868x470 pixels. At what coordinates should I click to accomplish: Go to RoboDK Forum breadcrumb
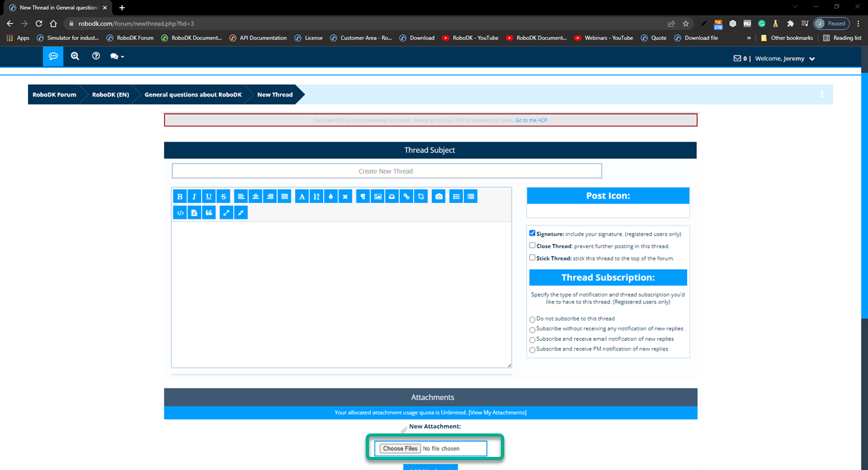(x=54, y=95)
